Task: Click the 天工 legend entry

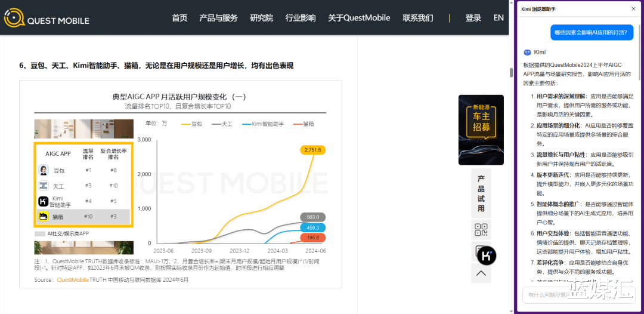Action: 222,124
